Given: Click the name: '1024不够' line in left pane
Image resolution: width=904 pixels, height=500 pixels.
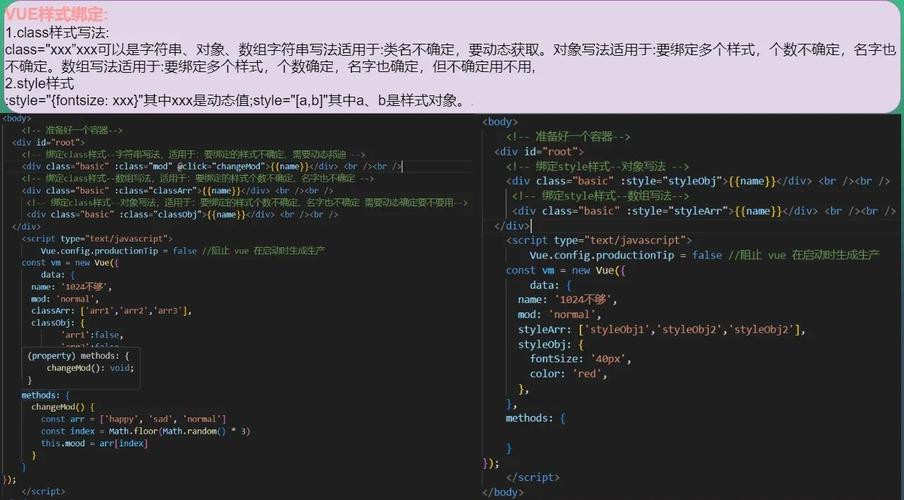Looking at the screenshot, I should [71, 287].
